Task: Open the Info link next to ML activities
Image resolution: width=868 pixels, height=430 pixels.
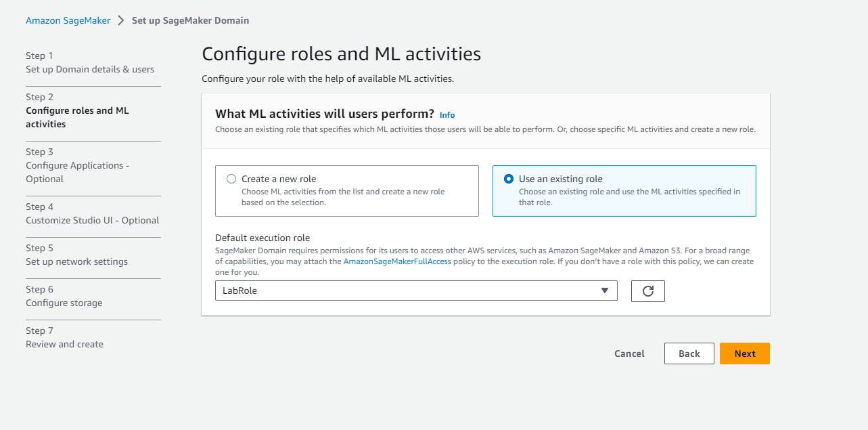Action: coord(447,115)
